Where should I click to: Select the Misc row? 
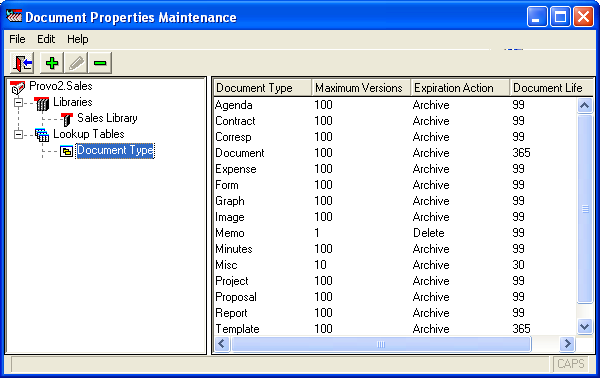[395, 265]
